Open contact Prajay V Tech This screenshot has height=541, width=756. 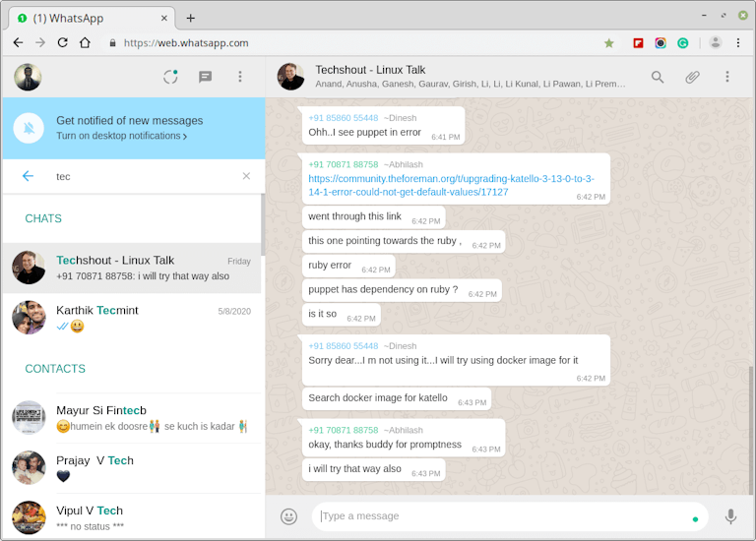[132, 468]
